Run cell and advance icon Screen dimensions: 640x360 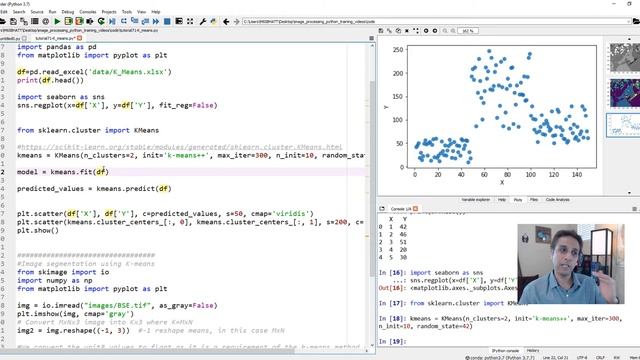pos(79,21)
